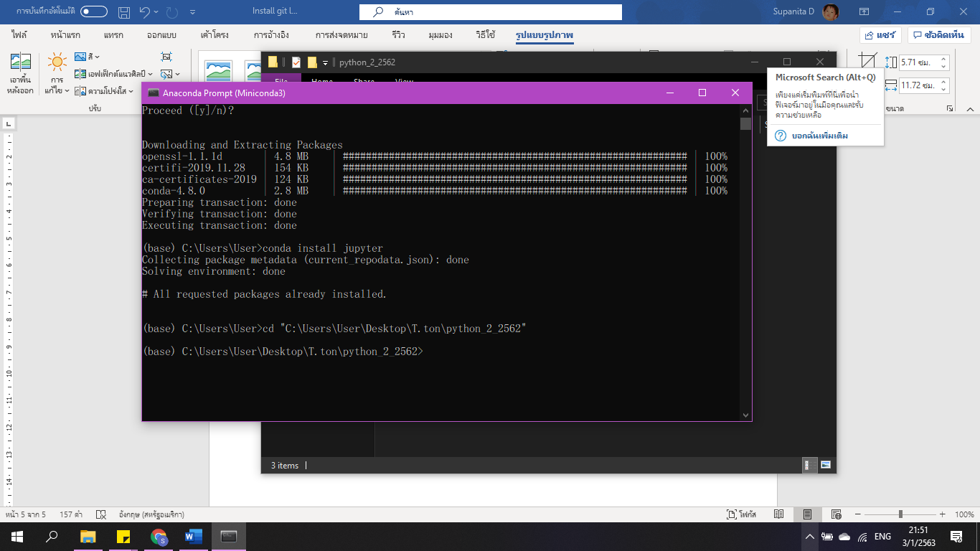The height and width of the screenshot is (551, 980).
Task: Click up arrow of Anaconda Prompt scrollbar
Action: 745,110
